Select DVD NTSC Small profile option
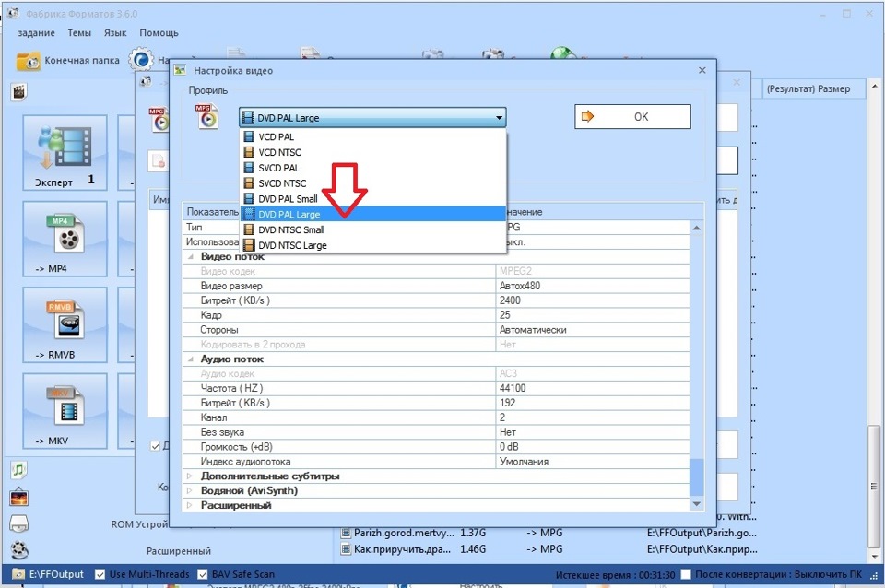 372,229
